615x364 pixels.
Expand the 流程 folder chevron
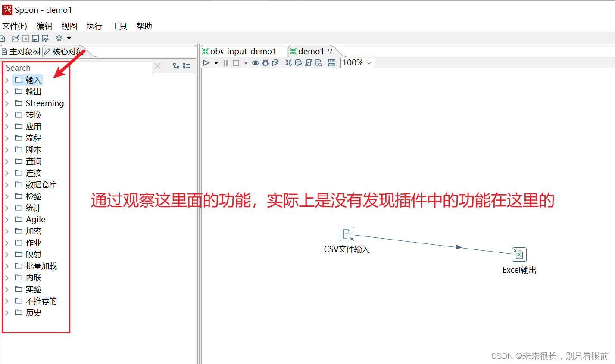(x=7, y=138)
